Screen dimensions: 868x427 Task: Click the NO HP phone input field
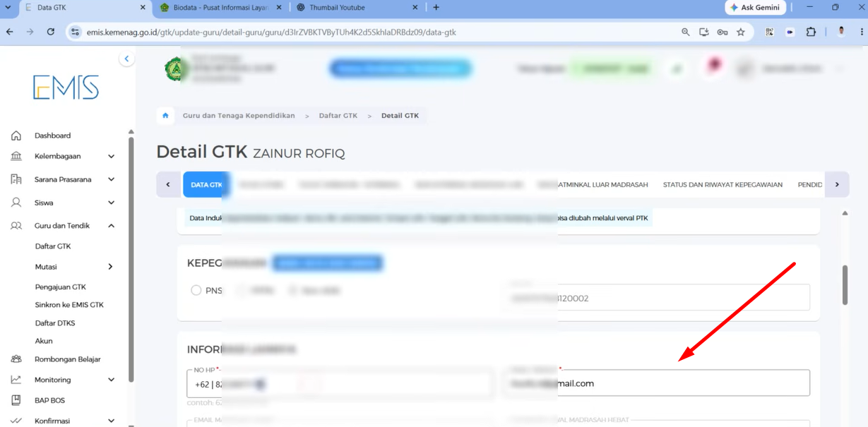click(x=340, y=384)
